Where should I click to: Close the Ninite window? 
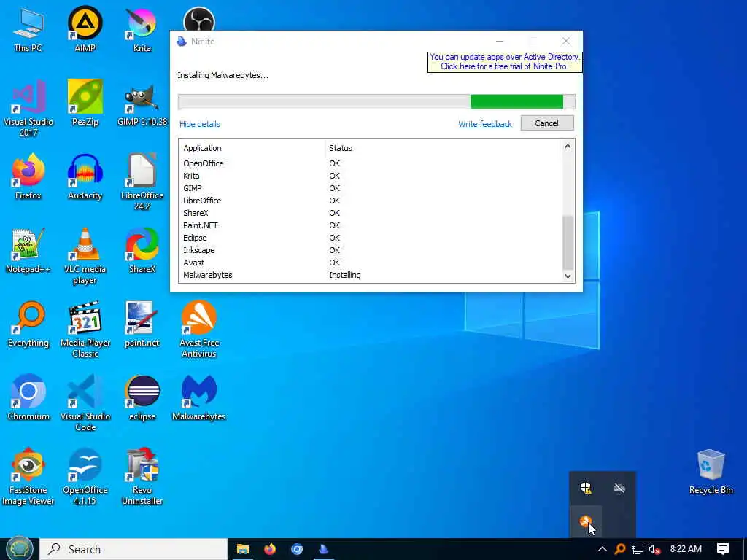tap(565, 41)
